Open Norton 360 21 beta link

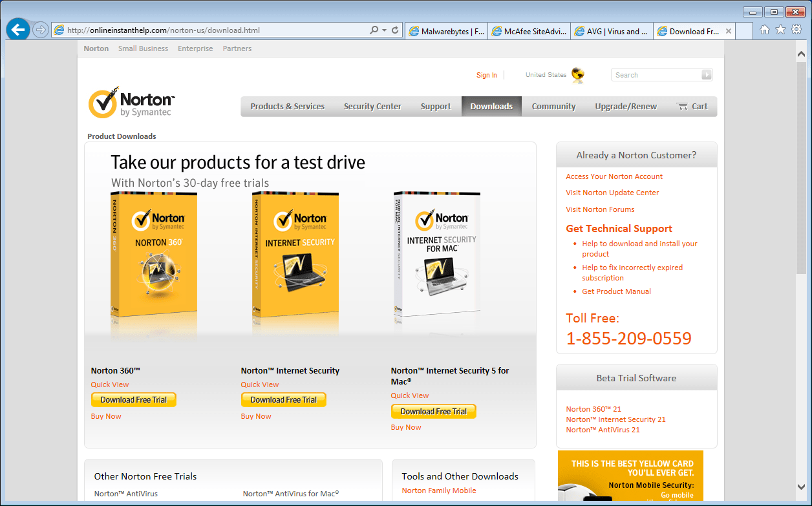pos(593,409)
